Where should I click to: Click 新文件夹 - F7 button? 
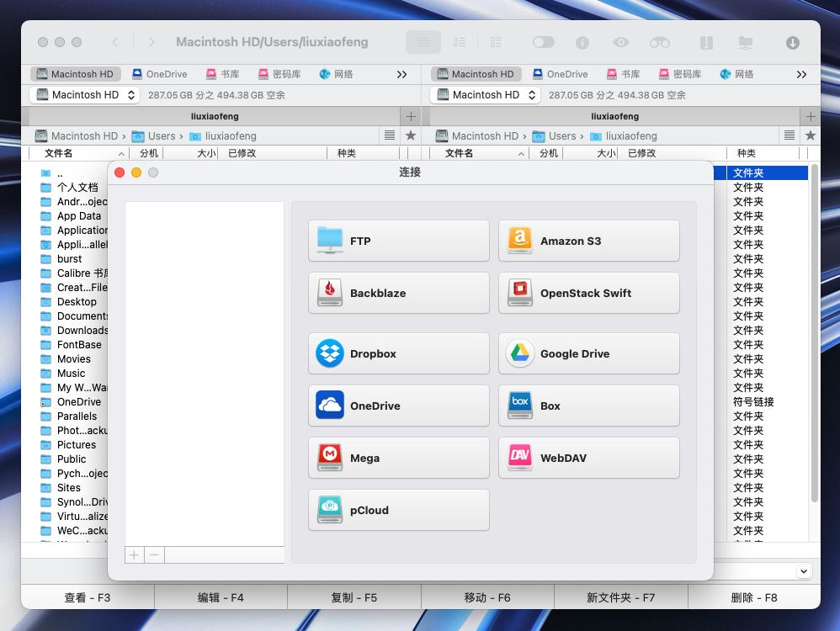621,597
